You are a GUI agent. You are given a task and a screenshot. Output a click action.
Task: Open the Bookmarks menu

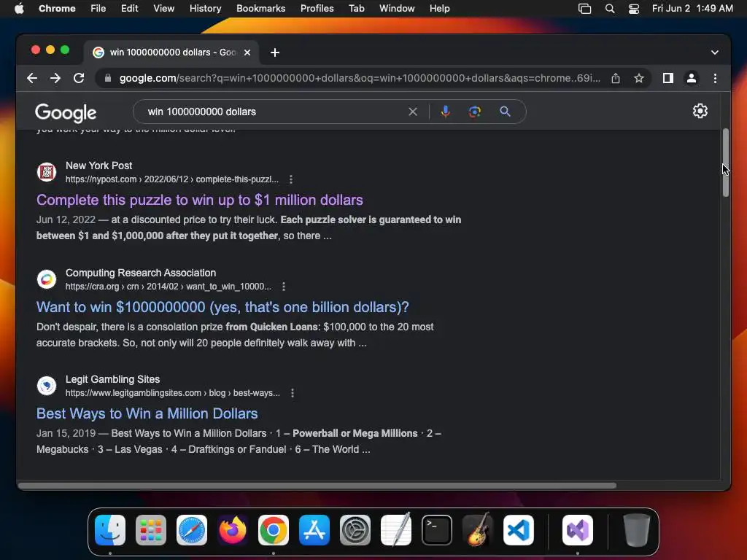point(260,9)
